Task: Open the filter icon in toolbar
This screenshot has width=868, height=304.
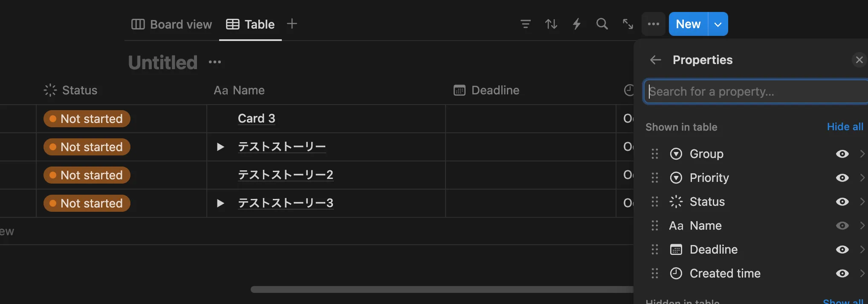Action: [x=526, y=24]
